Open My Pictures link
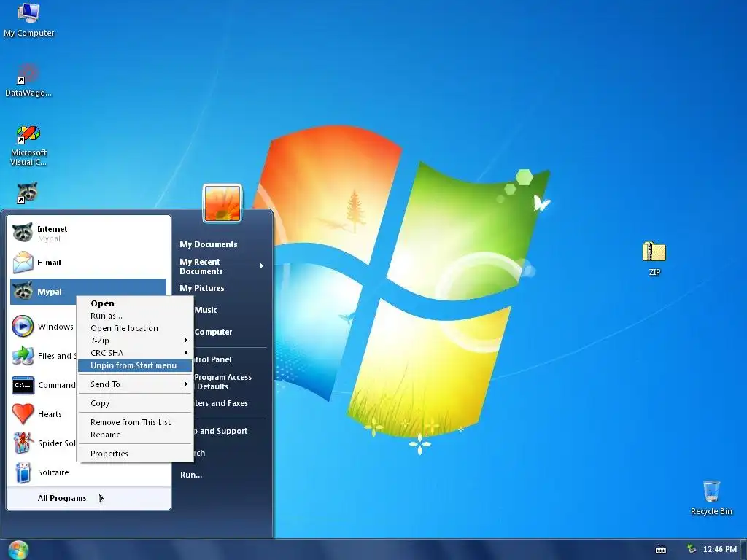 point(201,288)
